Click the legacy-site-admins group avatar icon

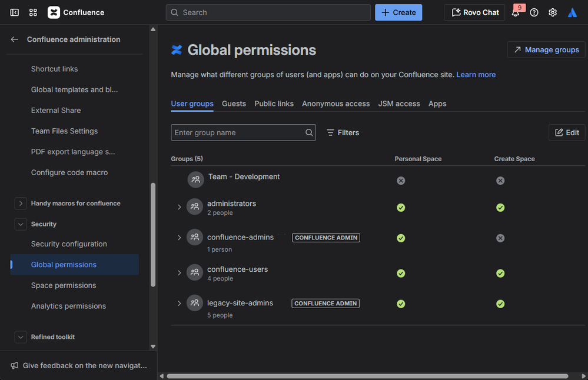click(x=195, y=303)
